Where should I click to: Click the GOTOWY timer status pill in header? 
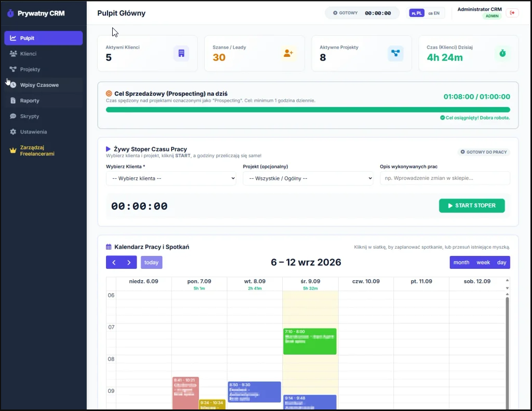(x=362, y=13)
